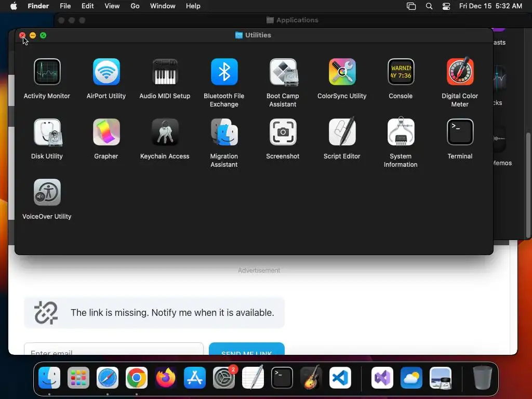Click Finder in the Dock
Screen dimensions: 532x399
tap(49, 378)
